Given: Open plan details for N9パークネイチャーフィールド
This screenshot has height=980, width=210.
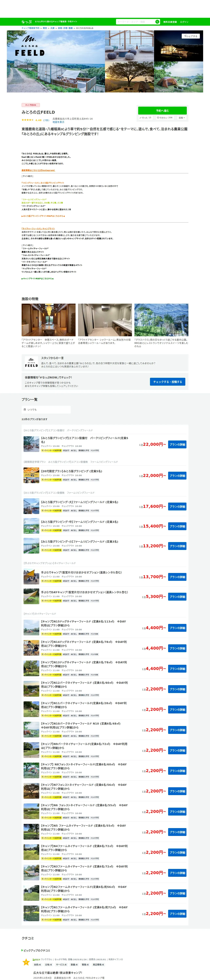Looking at the screenshot, I should [x=177, y=751].
